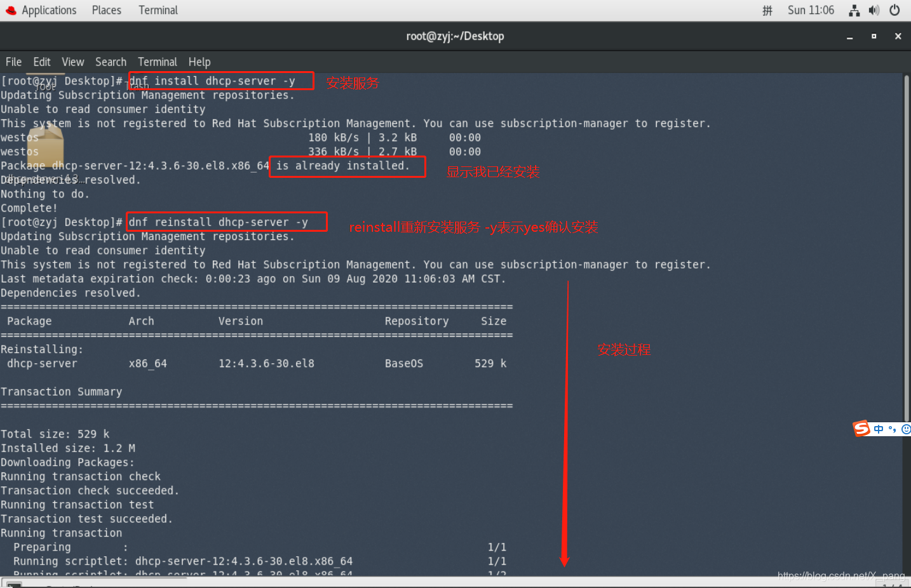The height and width of the screenshot is (588, 911).
Task: Click the input method indicator icon
Action: (x=767, y=10)
